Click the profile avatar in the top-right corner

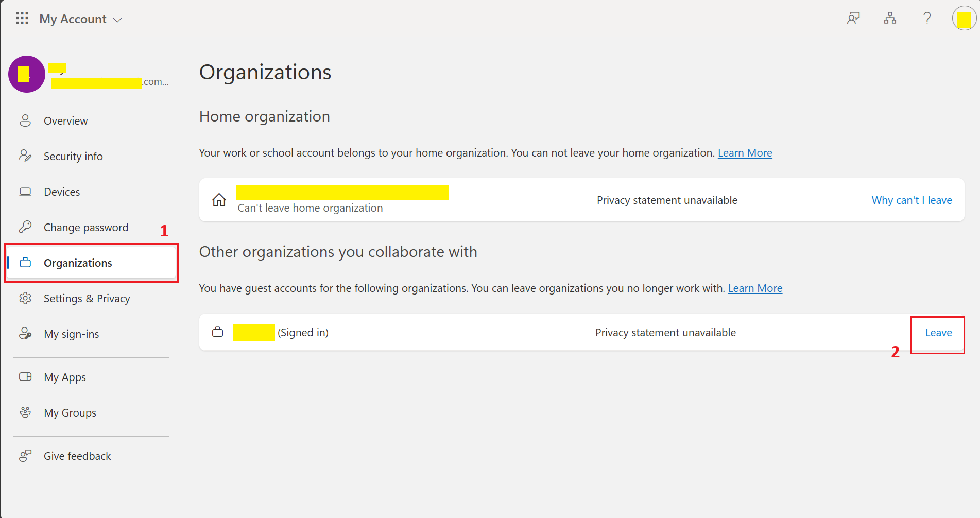964,19
